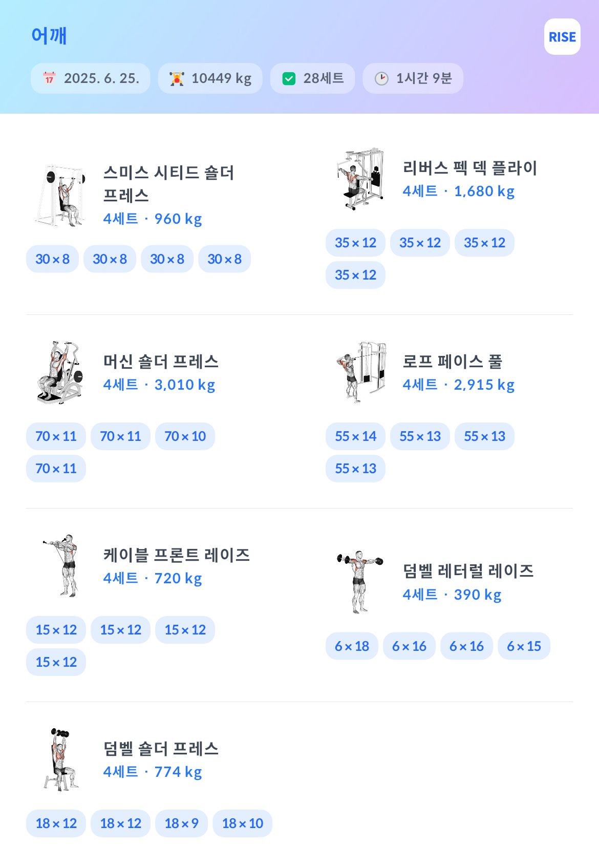Click the 4세트 · 2,915 kg summary

tap(458, 385)
